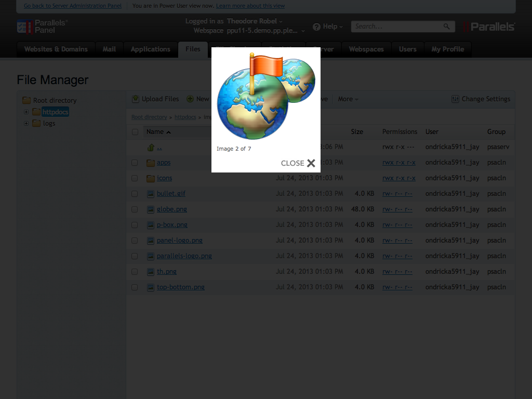Click the Root directory folder icon
Viewport: 532px width, 399px height.
tap(26, 100)
